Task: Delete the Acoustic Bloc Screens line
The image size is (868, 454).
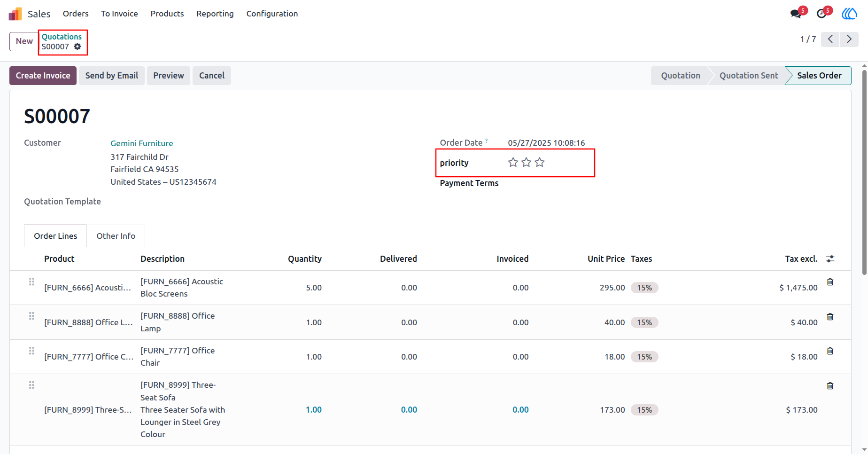Action: [x=830, y=282]
